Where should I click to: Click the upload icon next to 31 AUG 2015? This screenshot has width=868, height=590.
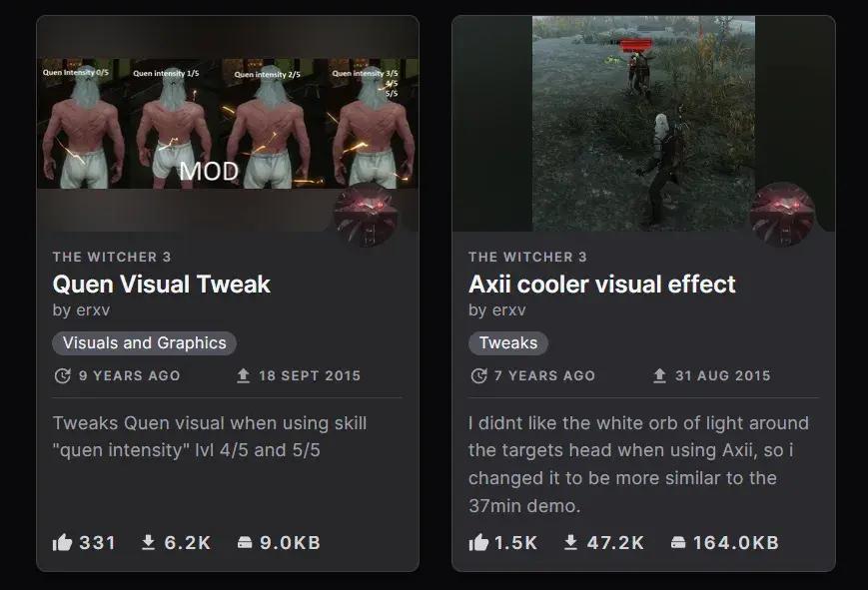pyautogui.click(x=659, y=375)
